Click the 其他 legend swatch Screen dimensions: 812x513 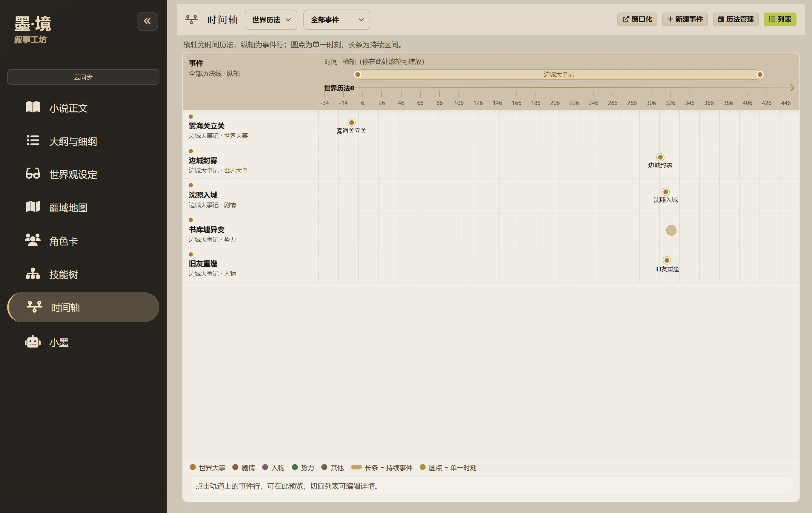point(324,467)
